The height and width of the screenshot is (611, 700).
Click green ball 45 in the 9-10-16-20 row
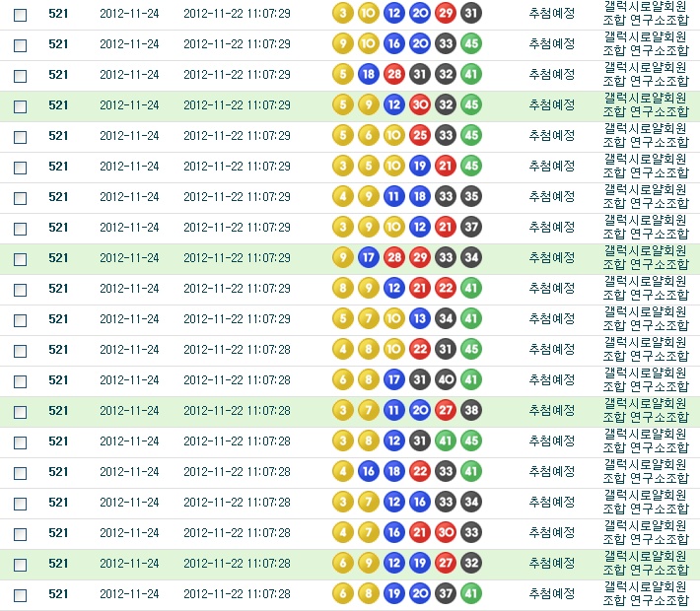click(x=471, y=44)
